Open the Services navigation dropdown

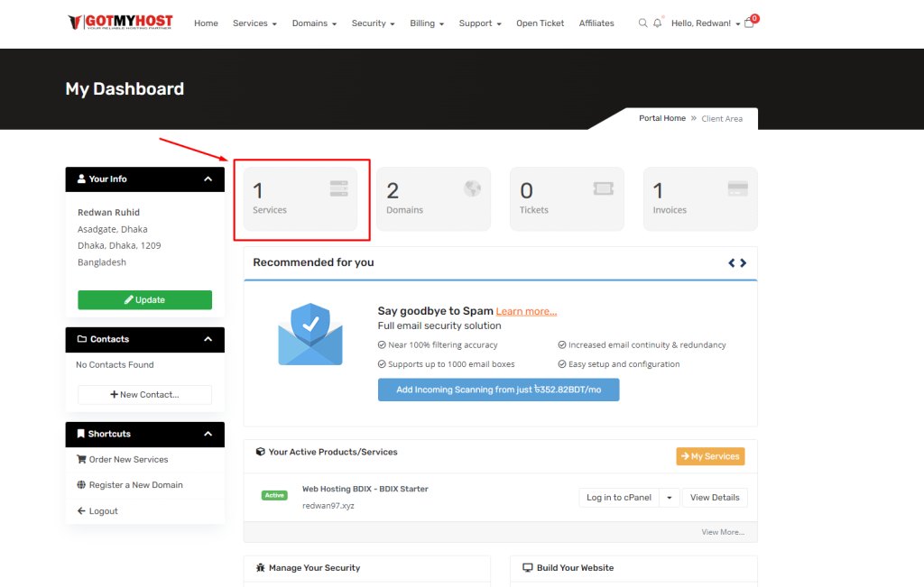click(x=254, y=23)
